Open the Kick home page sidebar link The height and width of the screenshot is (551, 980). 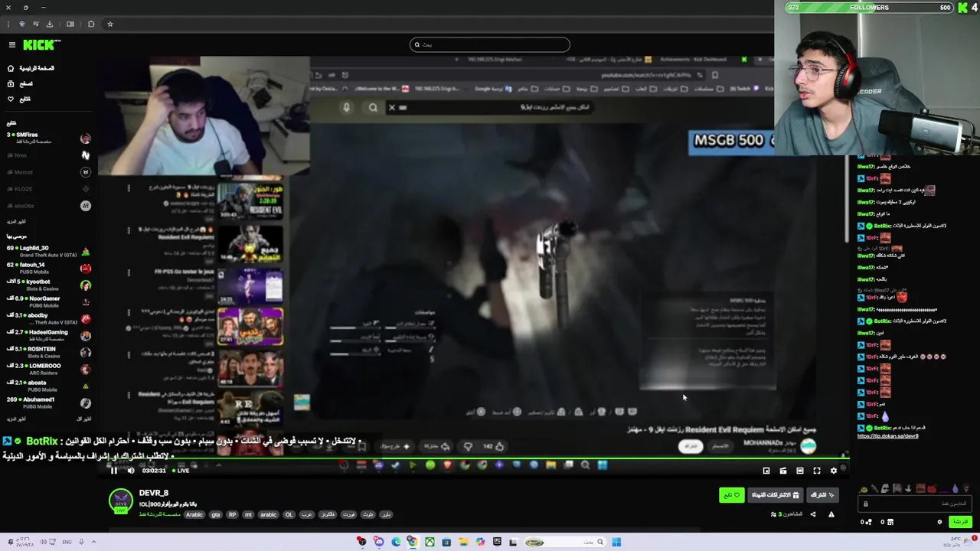(x=31, y=68)
